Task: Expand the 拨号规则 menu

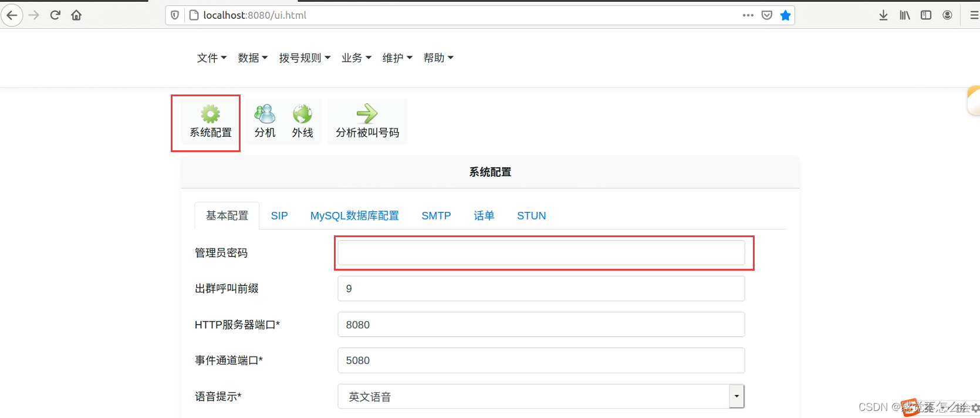Action: click(x=305, y=58)
